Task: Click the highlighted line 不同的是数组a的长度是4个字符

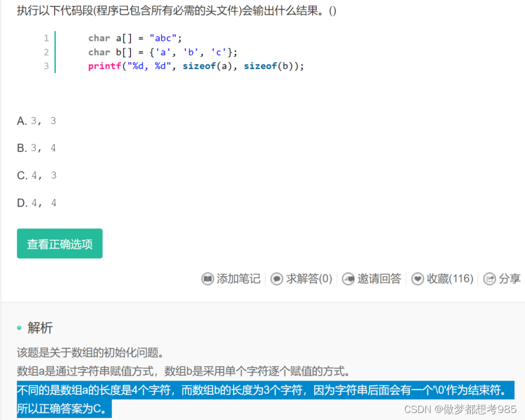Action: point(265,390)
